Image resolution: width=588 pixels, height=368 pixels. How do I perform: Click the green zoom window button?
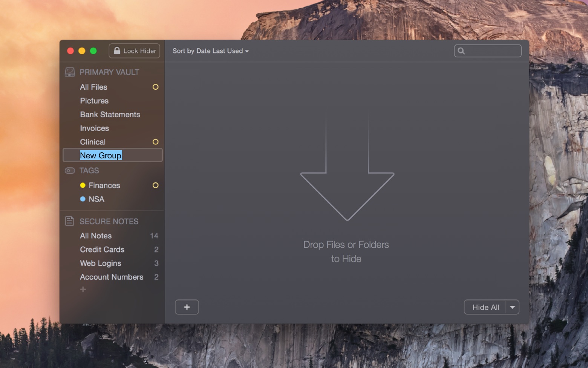coord(93,51)
